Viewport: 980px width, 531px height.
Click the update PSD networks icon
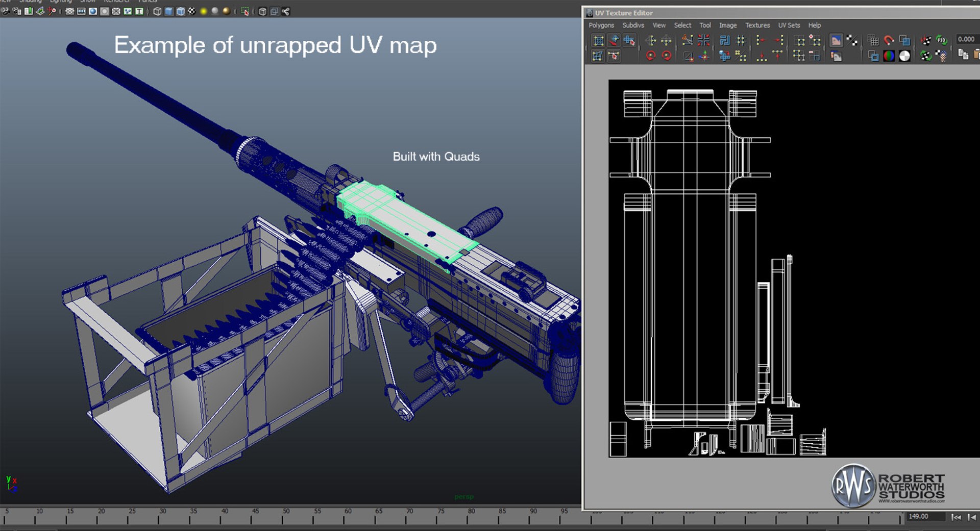pos(941,40)
